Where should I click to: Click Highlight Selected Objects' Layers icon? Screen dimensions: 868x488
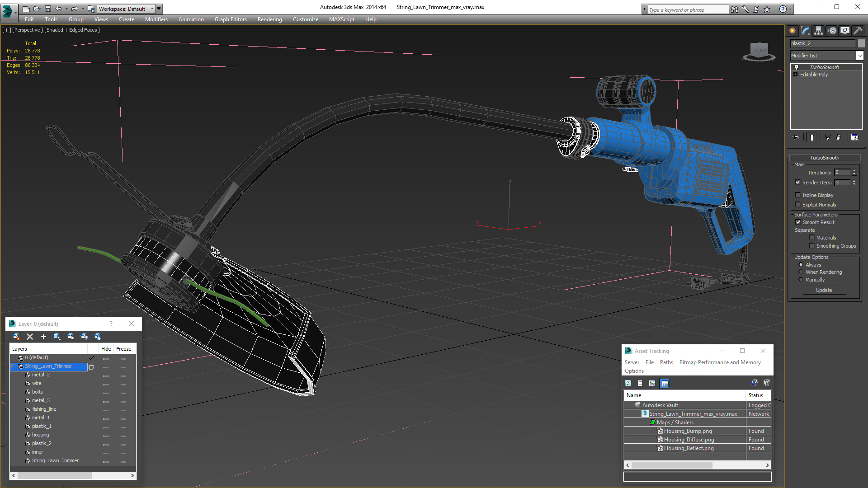pos(71,337)
